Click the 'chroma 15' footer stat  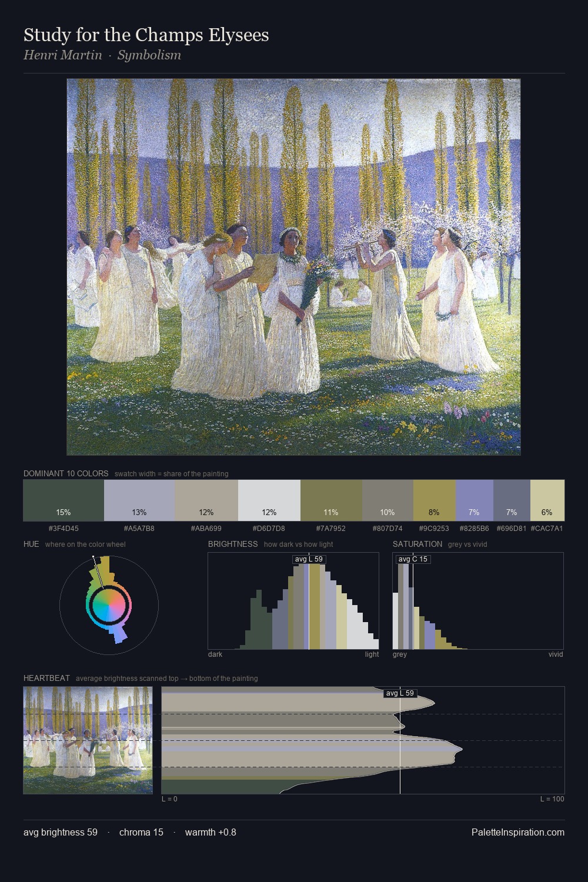click(141, 832)
